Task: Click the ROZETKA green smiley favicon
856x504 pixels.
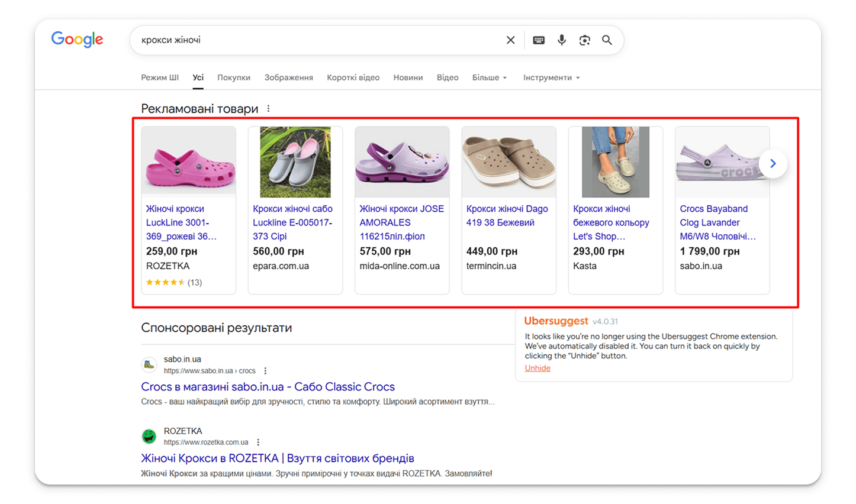Action: (x=149, y=437)
